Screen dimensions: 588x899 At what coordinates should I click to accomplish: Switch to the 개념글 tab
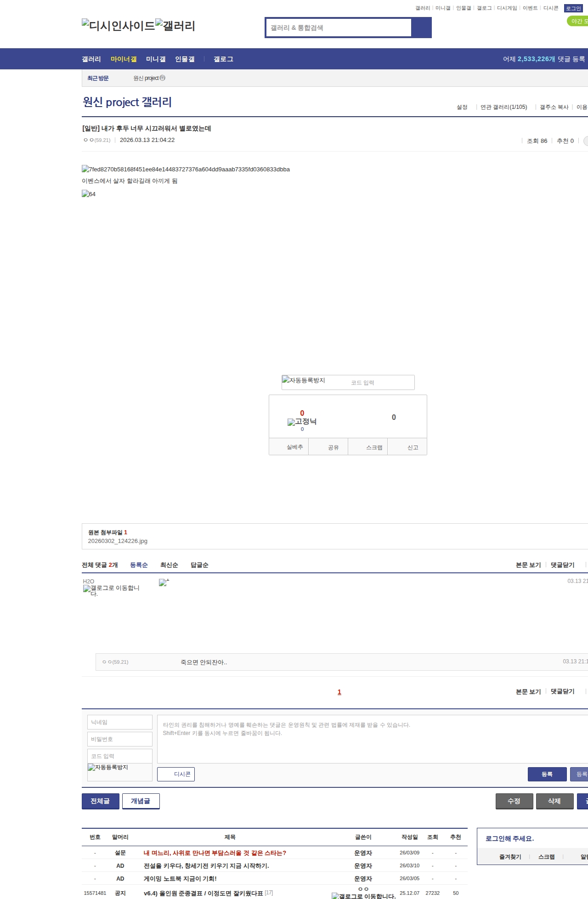coord(141,801)
